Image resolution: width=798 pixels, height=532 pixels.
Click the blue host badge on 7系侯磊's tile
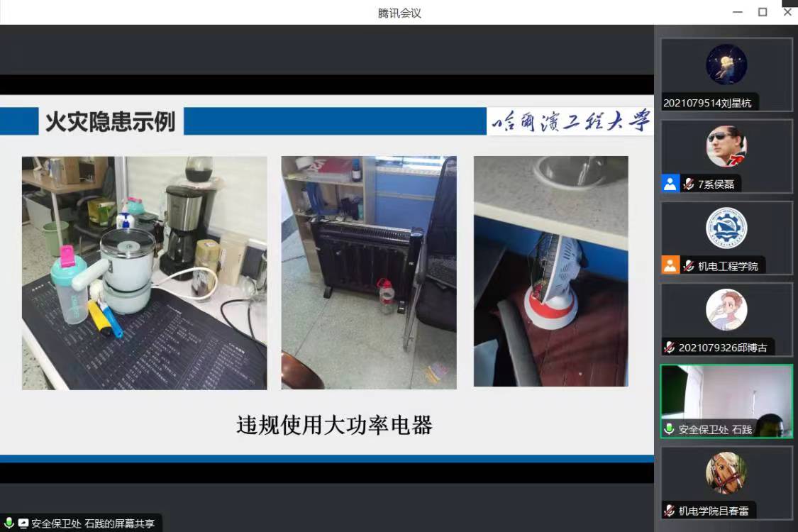pos(670,184)
